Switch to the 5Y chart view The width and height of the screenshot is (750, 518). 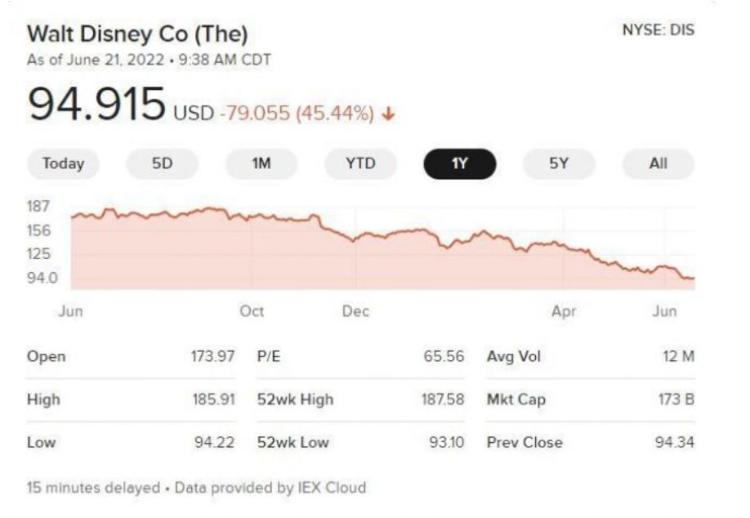coord(558,164)
